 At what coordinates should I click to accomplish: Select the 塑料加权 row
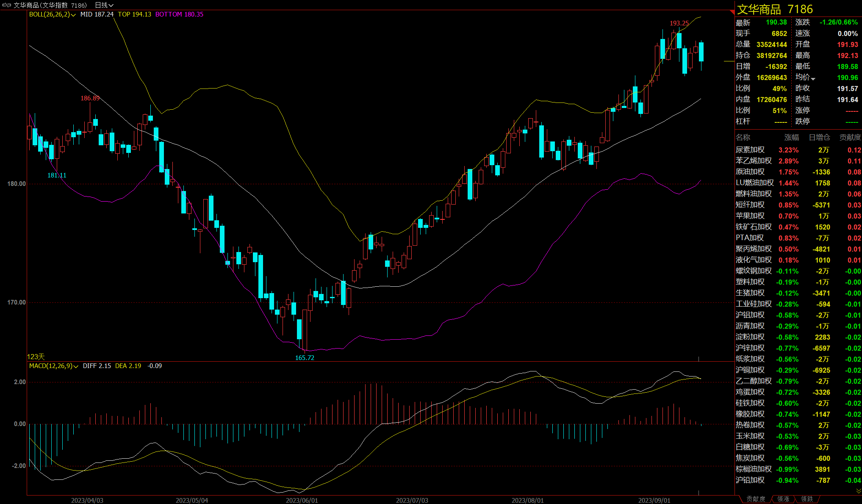[798, 282]
